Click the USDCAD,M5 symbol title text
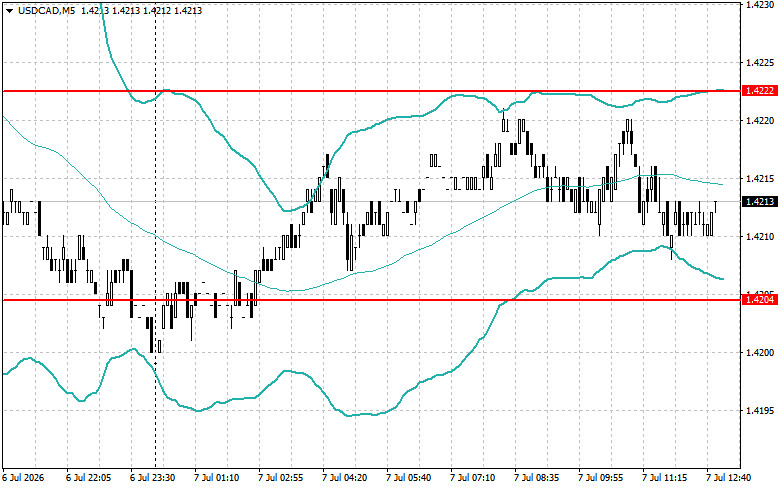Screen dimensions: 781x489 46,10
